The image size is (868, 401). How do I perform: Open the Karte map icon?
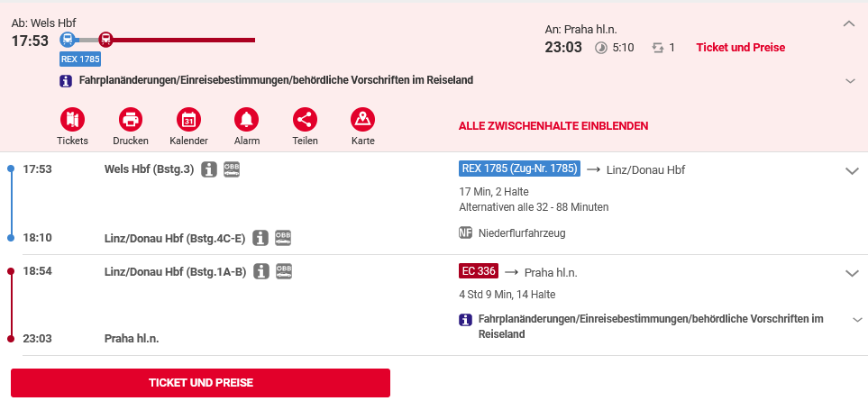pyautogui.click(x=363, y=119)
